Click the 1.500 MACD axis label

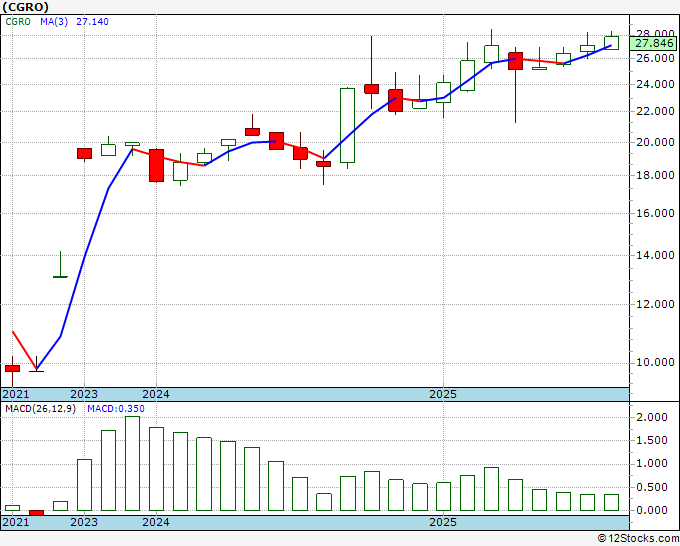point(652,441)
